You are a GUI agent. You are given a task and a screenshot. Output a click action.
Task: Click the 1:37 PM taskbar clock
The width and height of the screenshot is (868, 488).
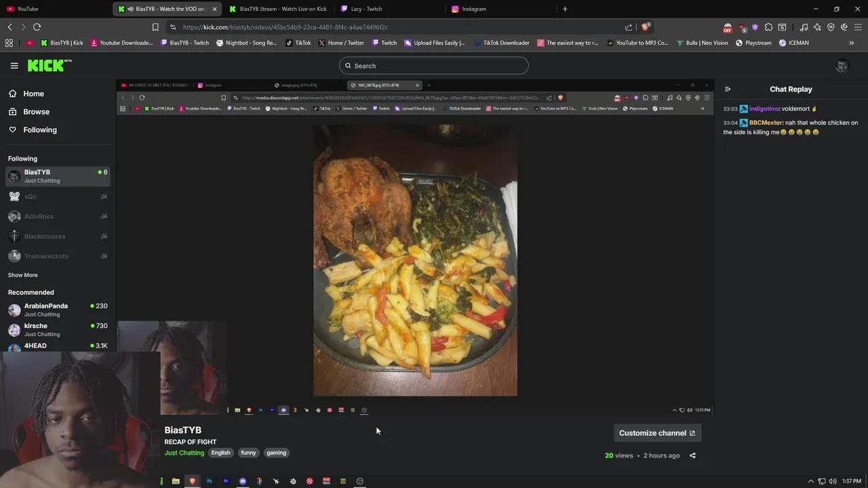click(852, 481)
